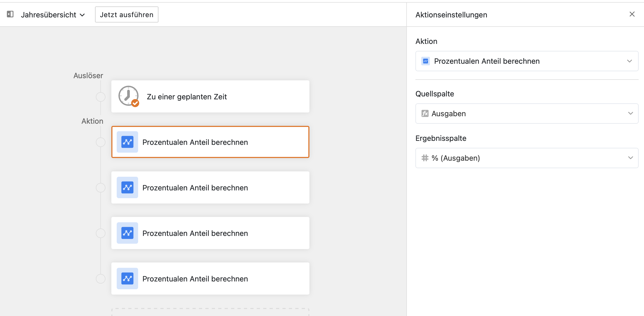Screen dimensions: 644x316
Task: Click the fx formula icon beside Ausgaben
Action: 425,114
